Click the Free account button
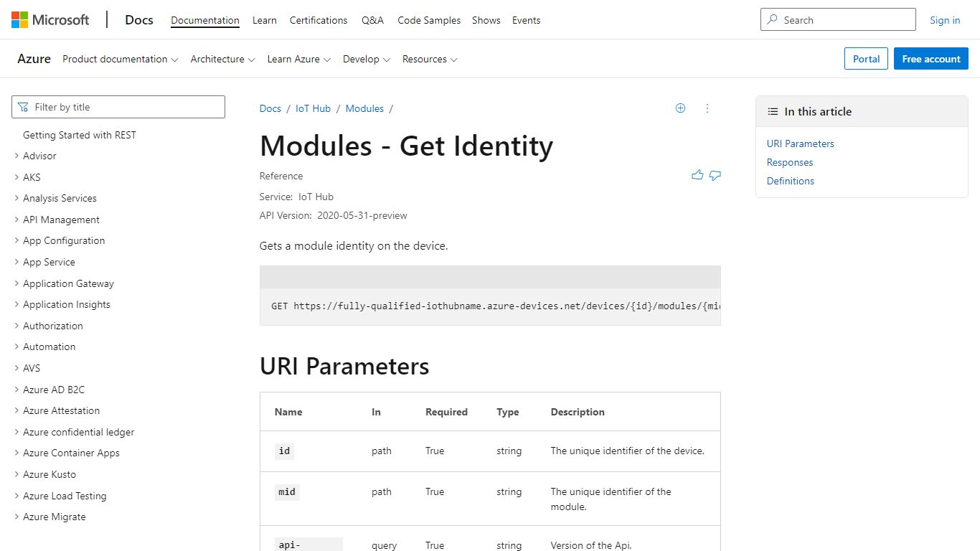Screen dimensions: 980x551 [x=931, y=59]
